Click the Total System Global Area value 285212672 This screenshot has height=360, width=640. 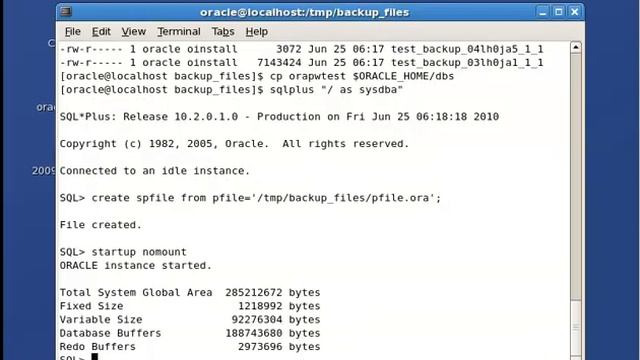pos(253,293)
